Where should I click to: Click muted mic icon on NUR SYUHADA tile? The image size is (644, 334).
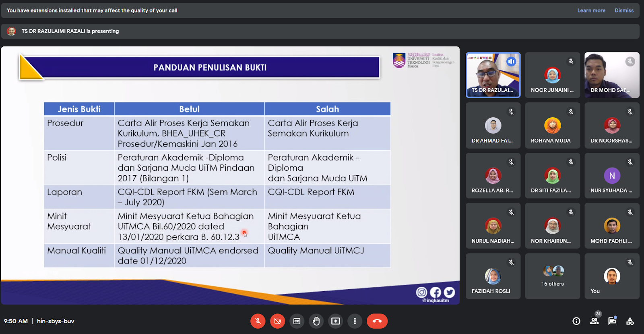click(x=630, y=162)
